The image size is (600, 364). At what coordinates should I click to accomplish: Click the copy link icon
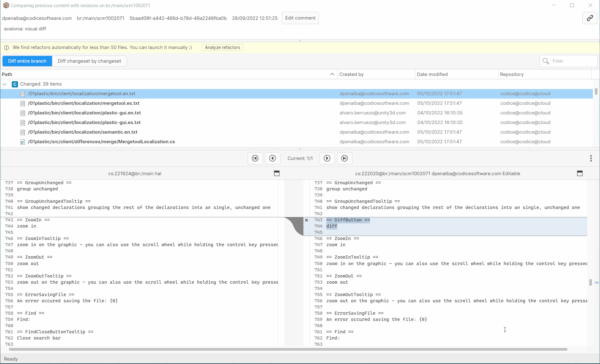click(x=590, y=18)
